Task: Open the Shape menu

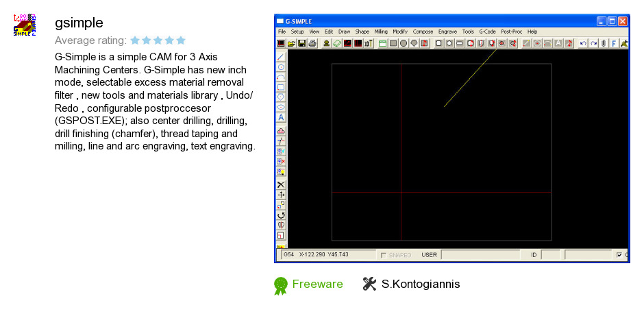Action: [x=362, y=32]
